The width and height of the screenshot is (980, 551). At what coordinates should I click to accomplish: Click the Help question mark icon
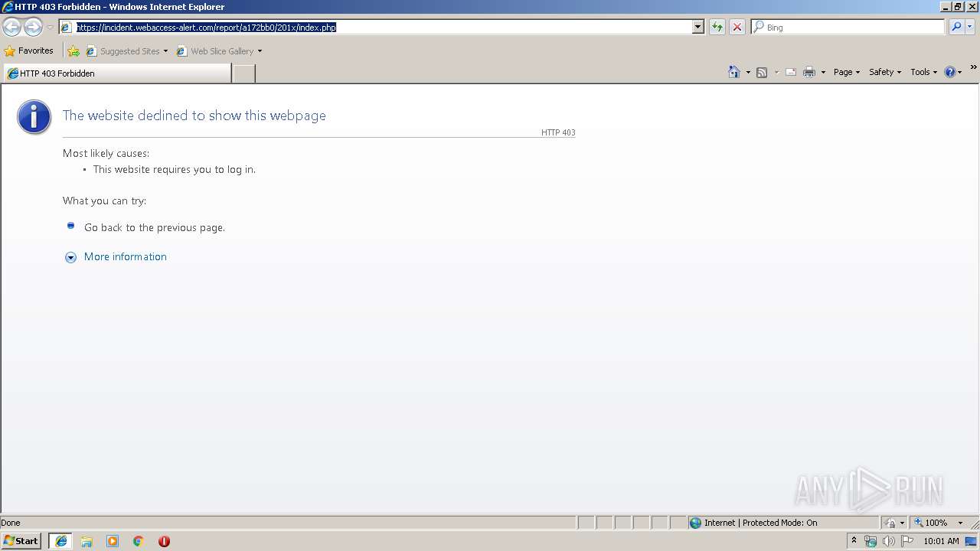950,72
